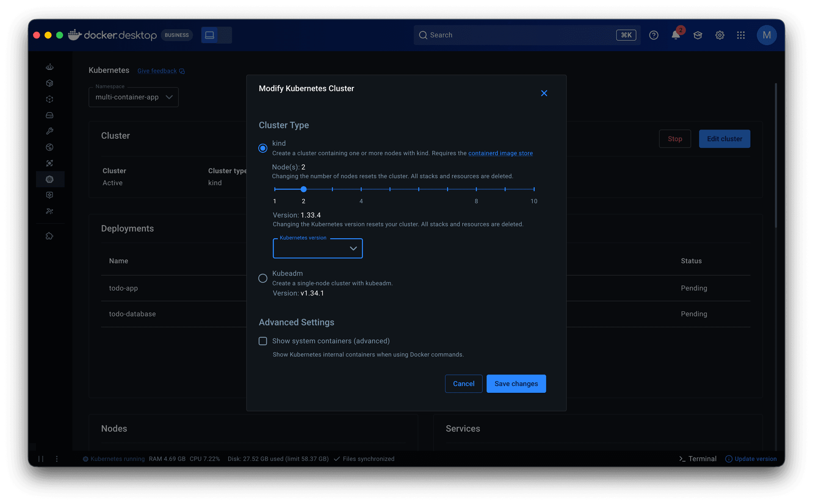
Task: Select the kind cluster type radio
Action: 263,148
